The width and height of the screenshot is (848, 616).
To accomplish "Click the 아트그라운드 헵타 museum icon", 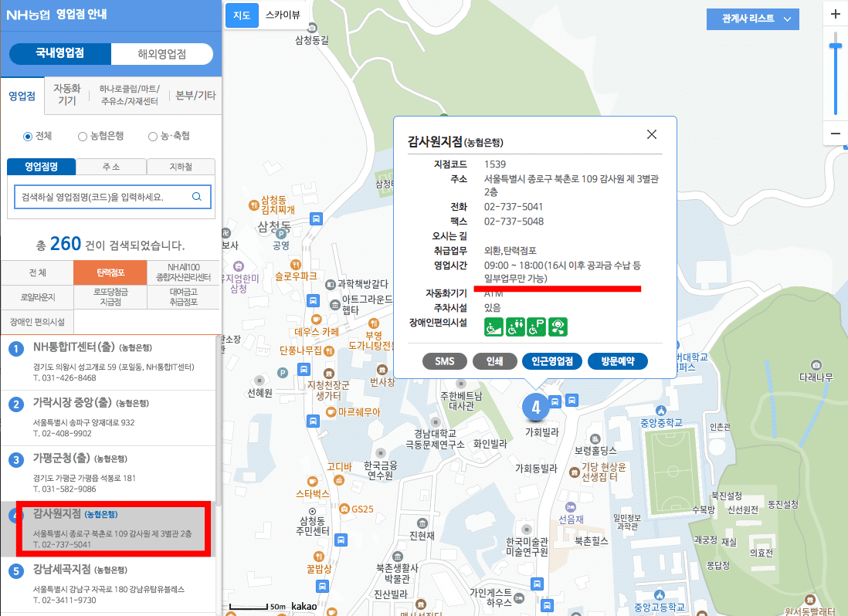I will tap(335, 306).
